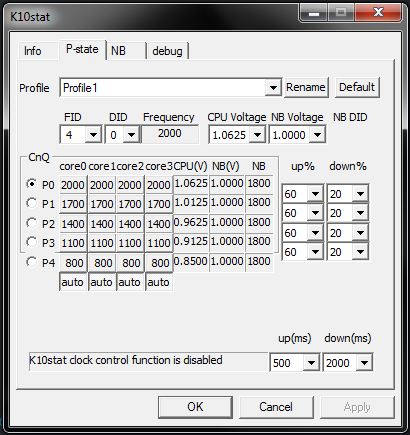
Task: Click the core3 auto button
Action: pyautogui.click(x=159, y=282)
